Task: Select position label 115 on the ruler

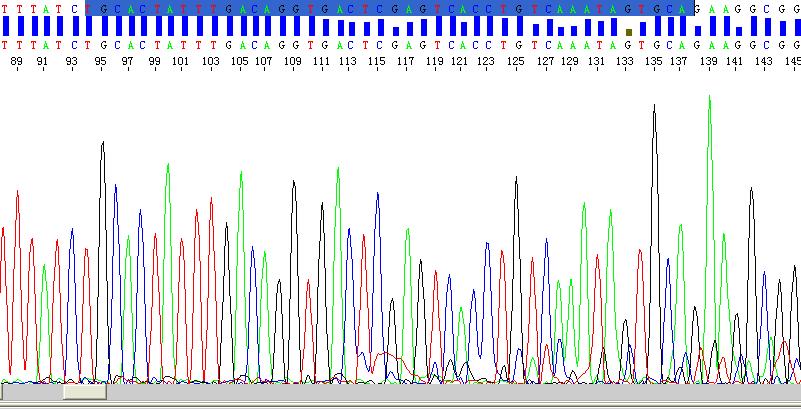Action: 377,62
